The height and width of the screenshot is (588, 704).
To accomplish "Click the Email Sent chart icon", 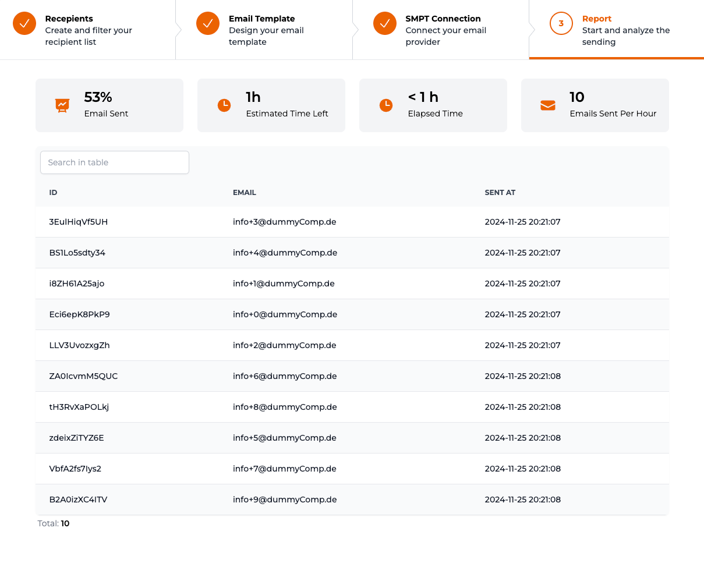I will pos(62,105).
